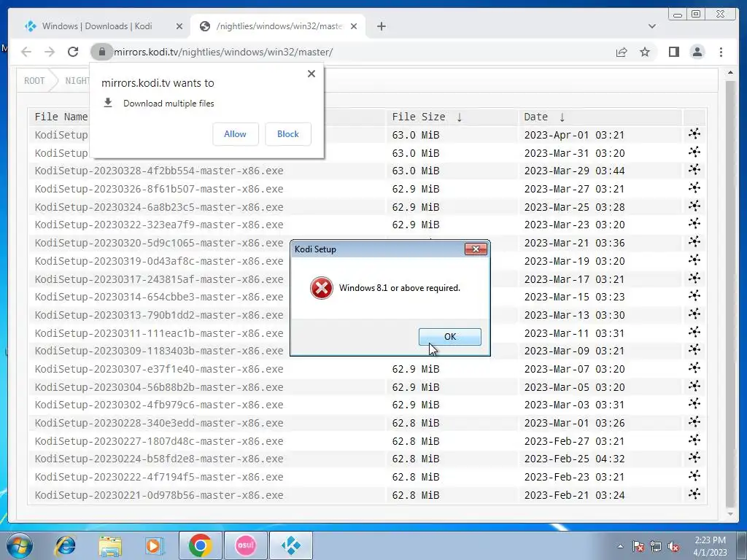Viewport: 747px width, 560px height.
Task: Open the Windows Start menu
Action: [x=20, y=545]
